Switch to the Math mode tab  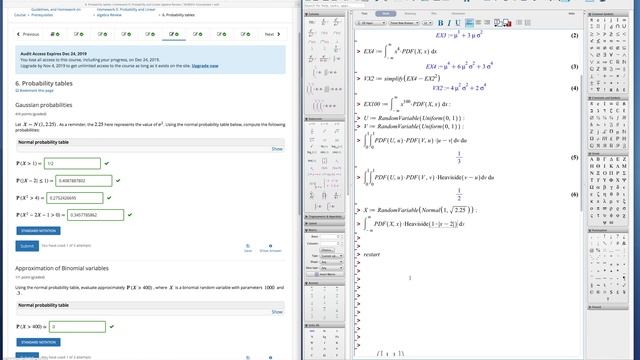(x=385, y=13)
